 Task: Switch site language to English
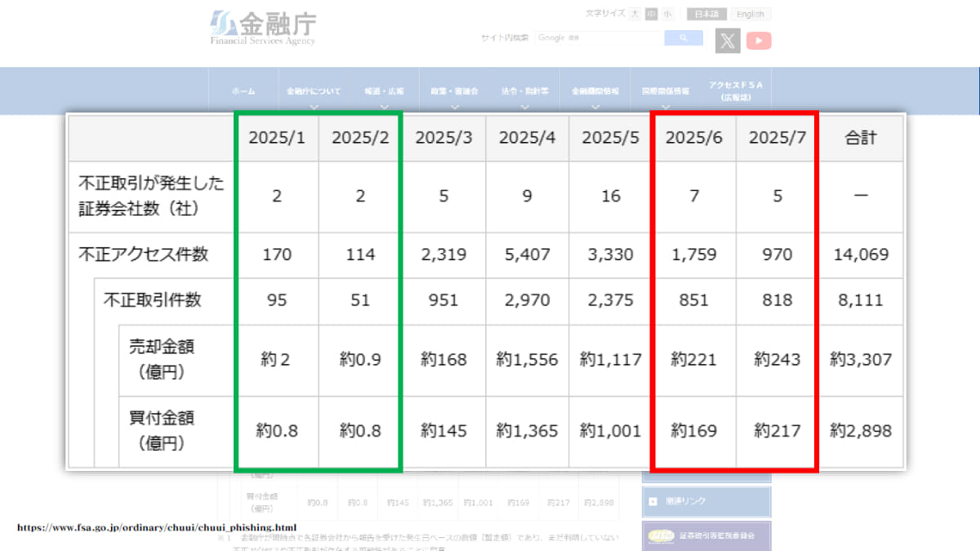[751, 13]
